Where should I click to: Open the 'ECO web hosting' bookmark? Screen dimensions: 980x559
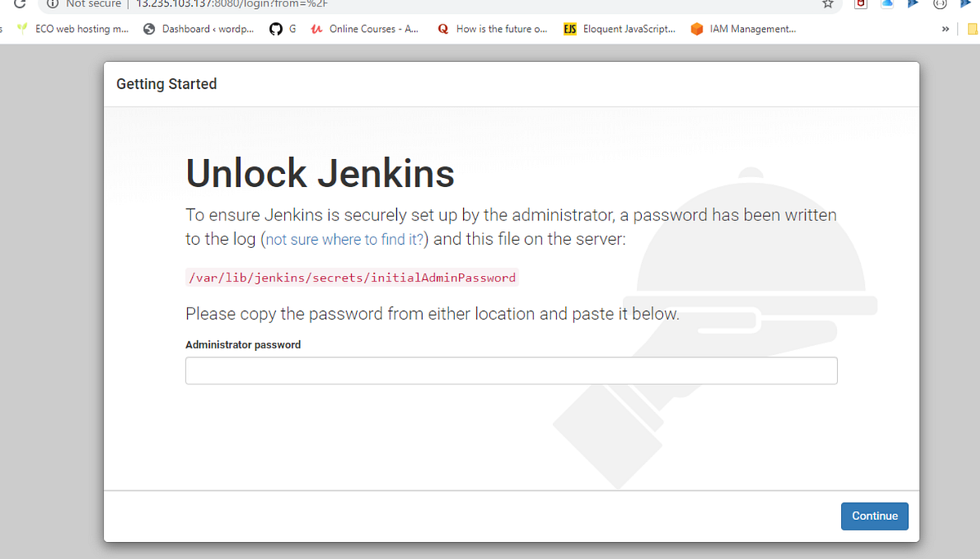[x=73, y=29]
